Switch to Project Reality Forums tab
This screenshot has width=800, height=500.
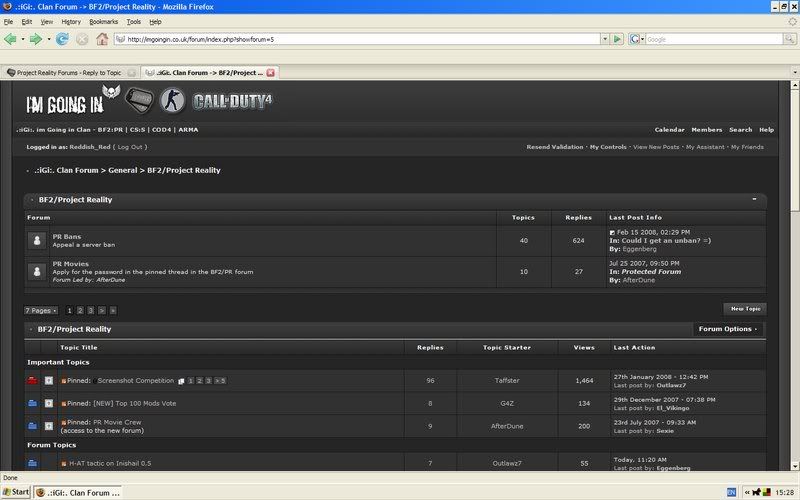pos(68,72)
